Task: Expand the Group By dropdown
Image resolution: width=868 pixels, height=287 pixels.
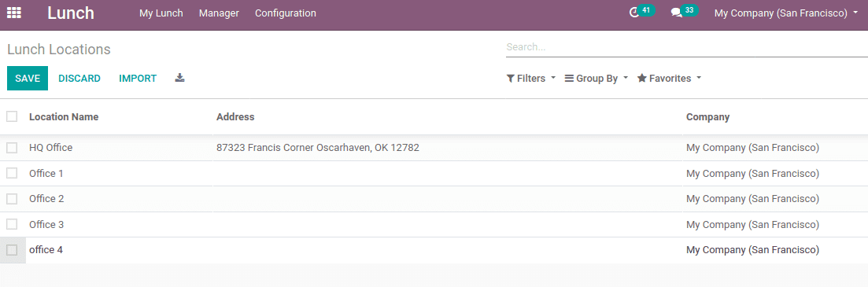Action: tap(597, 79)
